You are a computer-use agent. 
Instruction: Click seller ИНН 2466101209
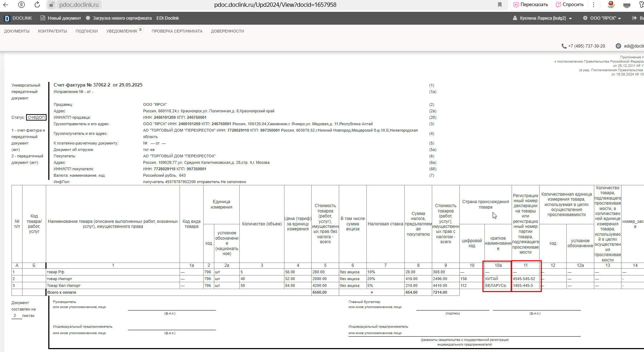point(165,117)
